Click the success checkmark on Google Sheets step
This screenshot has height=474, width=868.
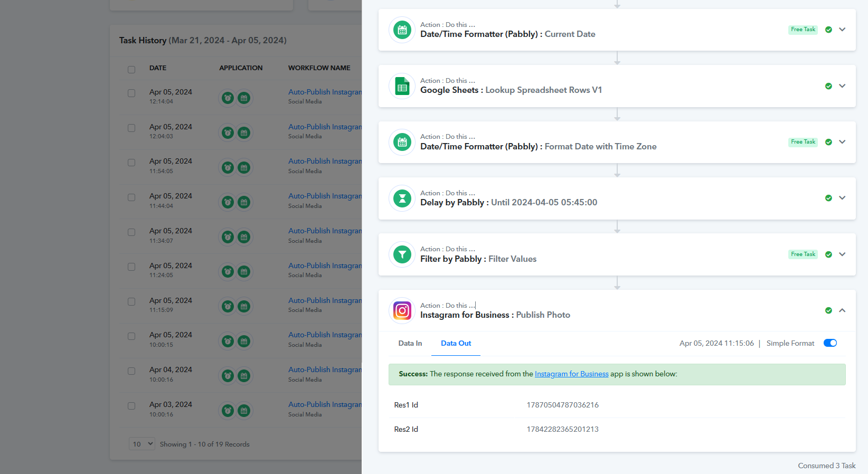coord(828,86)
